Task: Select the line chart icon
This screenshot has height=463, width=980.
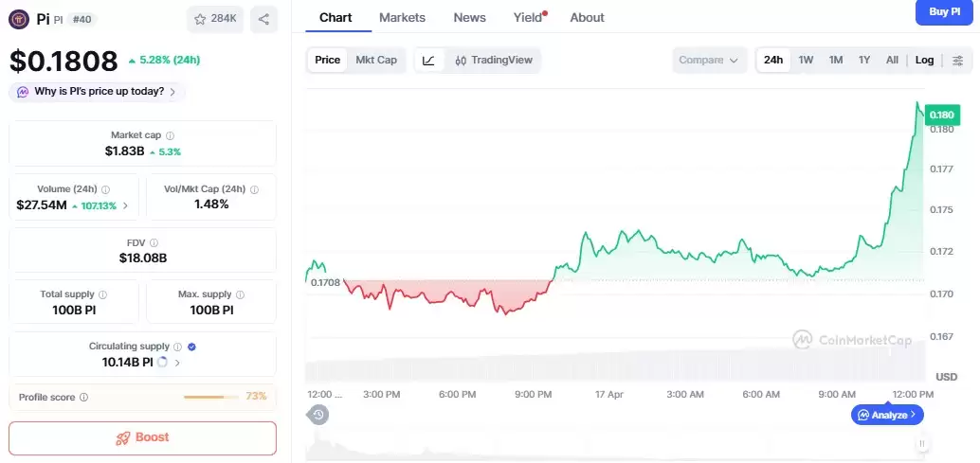Action: click(428, 60)
